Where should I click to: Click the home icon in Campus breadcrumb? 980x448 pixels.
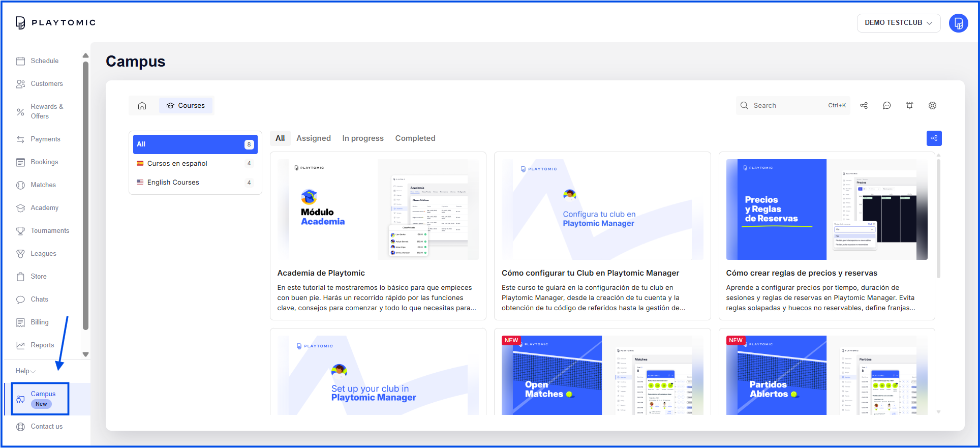coord(142,106)
